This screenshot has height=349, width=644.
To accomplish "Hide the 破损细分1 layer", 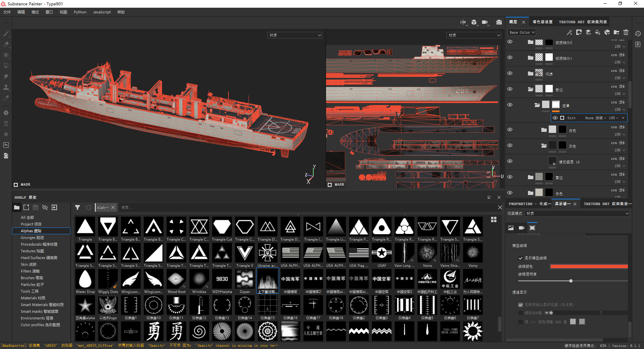I will (510, 57).
